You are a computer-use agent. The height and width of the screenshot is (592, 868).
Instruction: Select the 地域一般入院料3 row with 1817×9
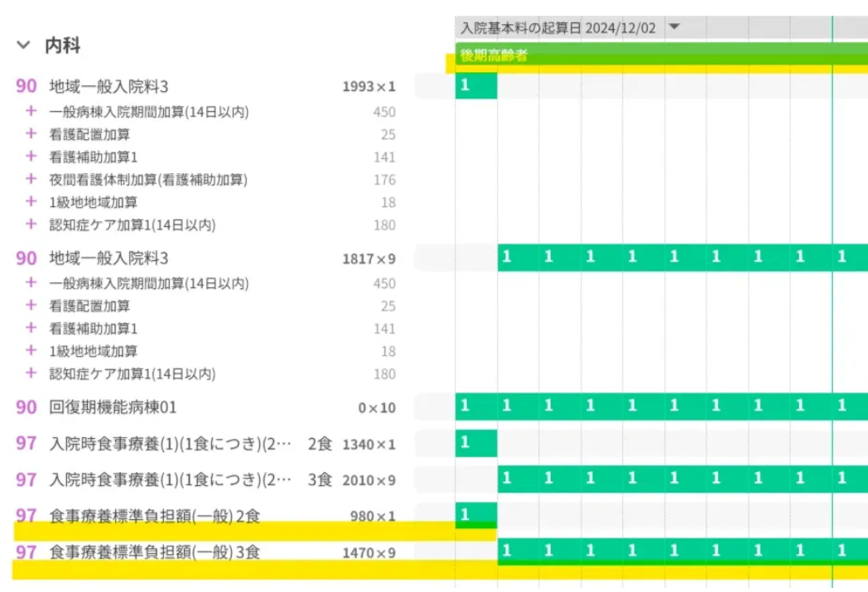coord(206,258)
